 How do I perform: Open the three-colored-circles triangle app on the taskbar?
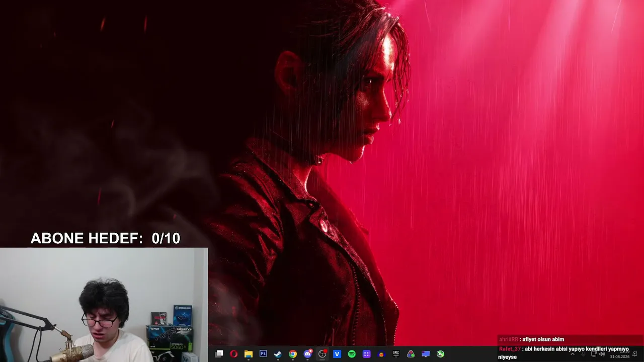tap(411, 354)
